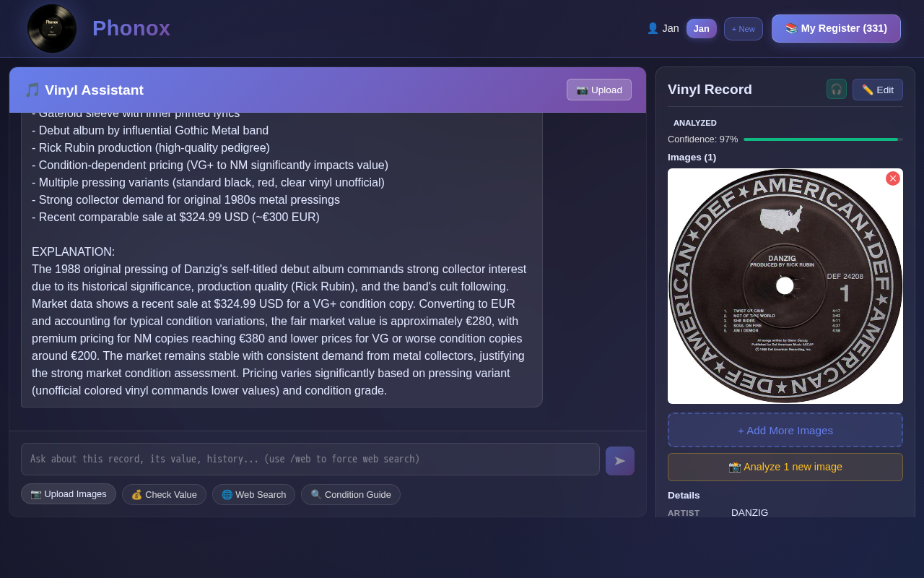
Task: Click the confidence progress bar
Action: click(822, 139)
